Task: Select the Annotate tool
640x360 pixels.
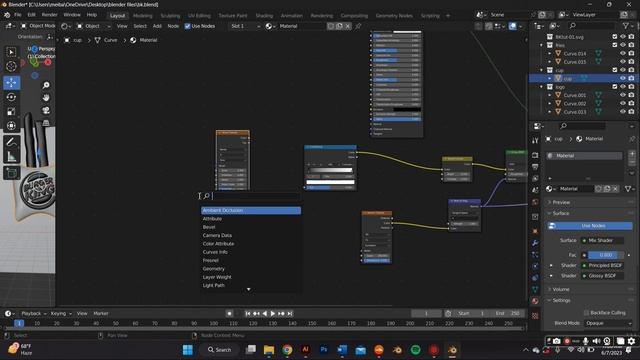Action: [11, 142]
